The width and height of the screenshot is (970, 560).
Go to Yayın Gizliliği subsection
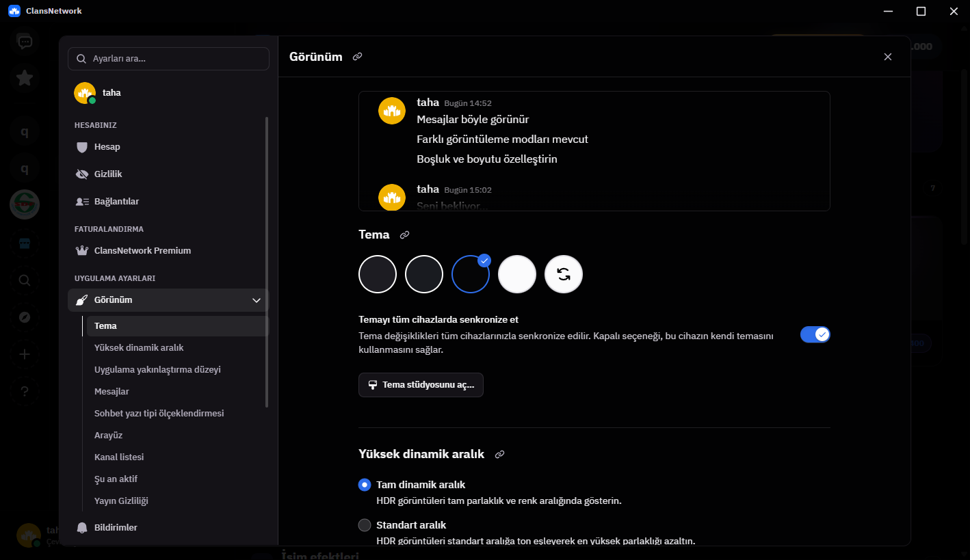point(176,501)
